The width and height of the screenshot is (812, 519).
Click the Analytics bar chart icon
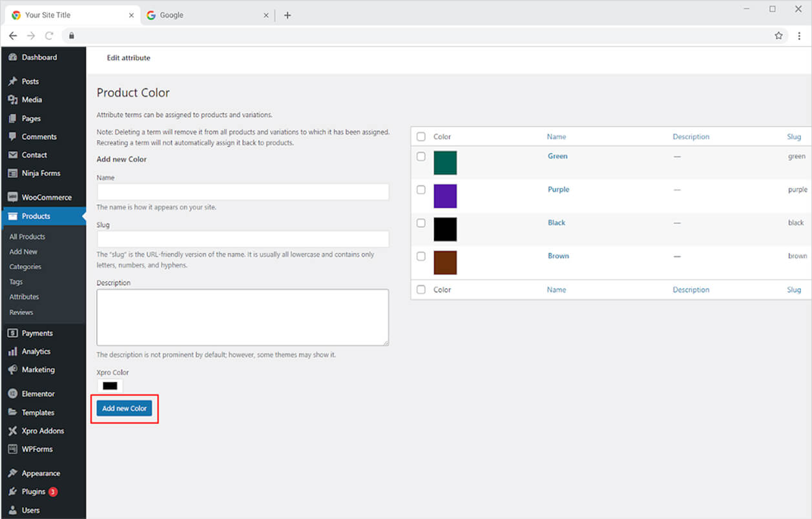click(x=12, y=352)
